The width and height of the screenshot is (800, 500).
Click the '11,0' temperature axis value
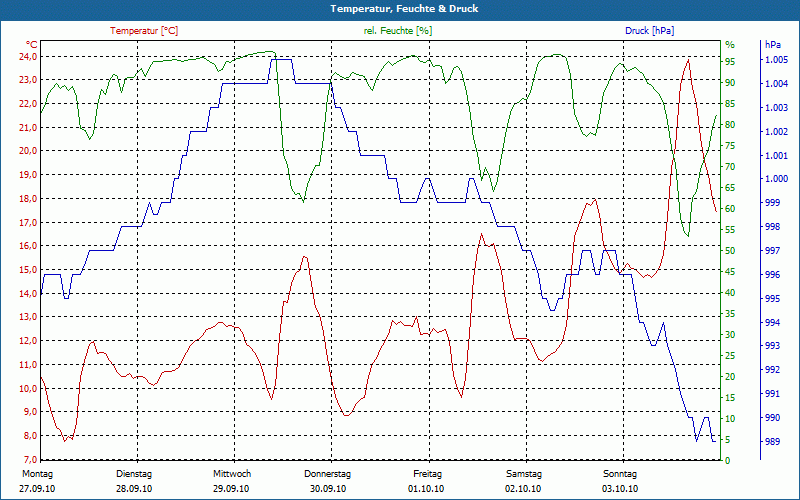pos(29,364)
